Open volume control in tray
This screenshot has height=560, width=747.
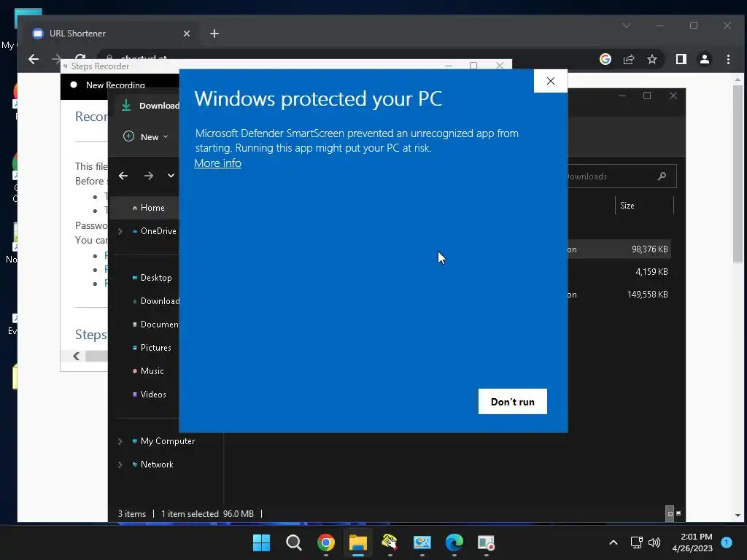click(654, 542)
